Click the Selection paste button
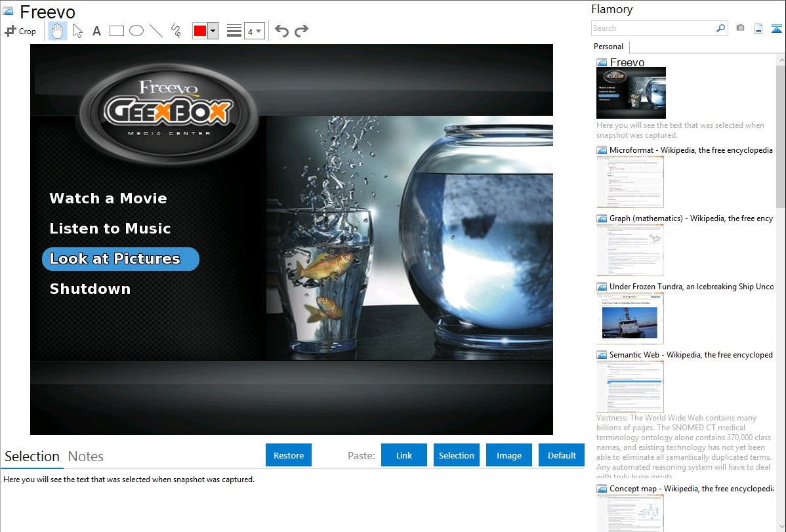This screenshot has height=532, width=786. click(x=456, y=455)
